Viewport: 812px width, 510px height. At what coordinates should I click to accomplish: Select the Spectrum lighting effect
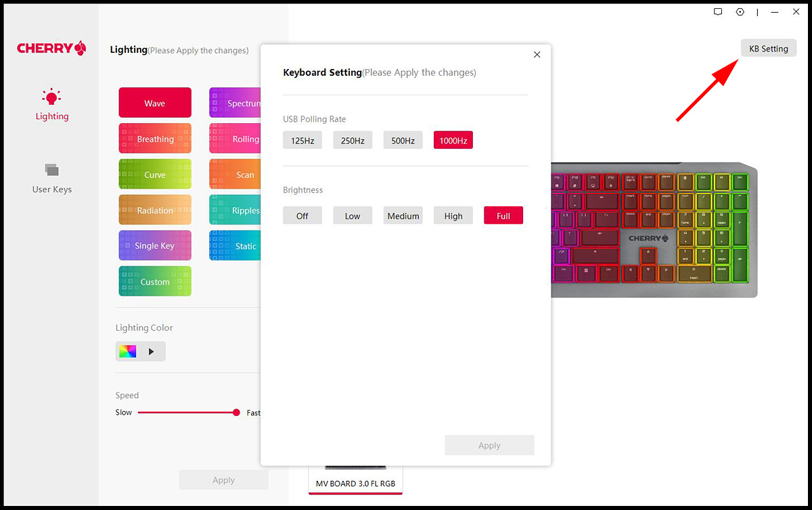point(235,103)
